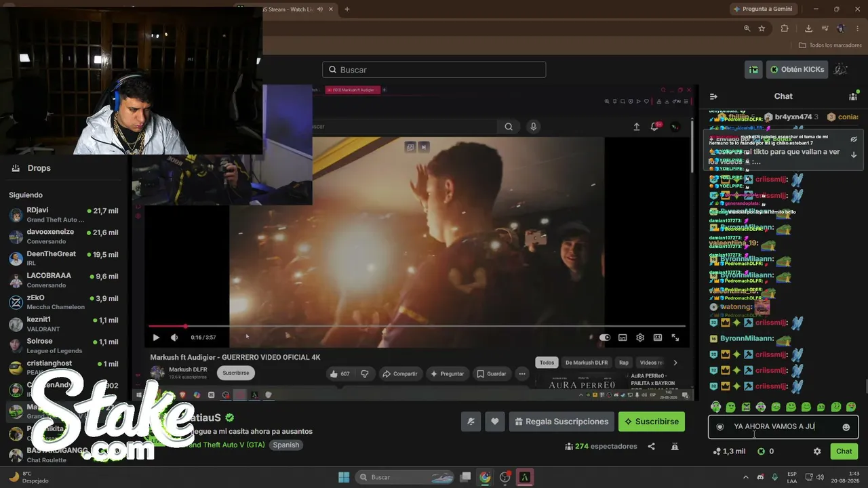Viewport: 868px width, 488px height.
Task: Enter fullscreen on the video player
Action: click(675, 338)
